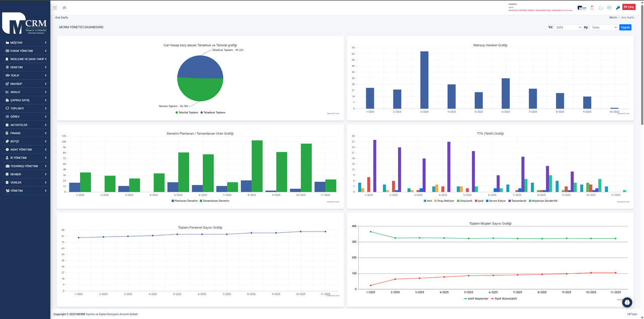Click the Mcrm breadcrumb link
The height and width of the screenshot is (319, 644).
613,18
